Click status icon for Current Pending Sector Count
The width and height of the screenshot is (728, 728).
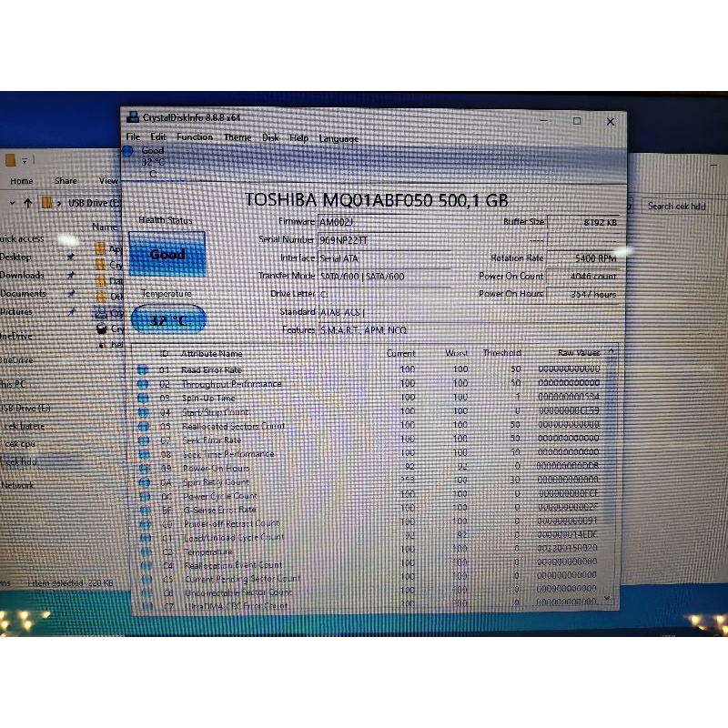click(x=147, y=580)
